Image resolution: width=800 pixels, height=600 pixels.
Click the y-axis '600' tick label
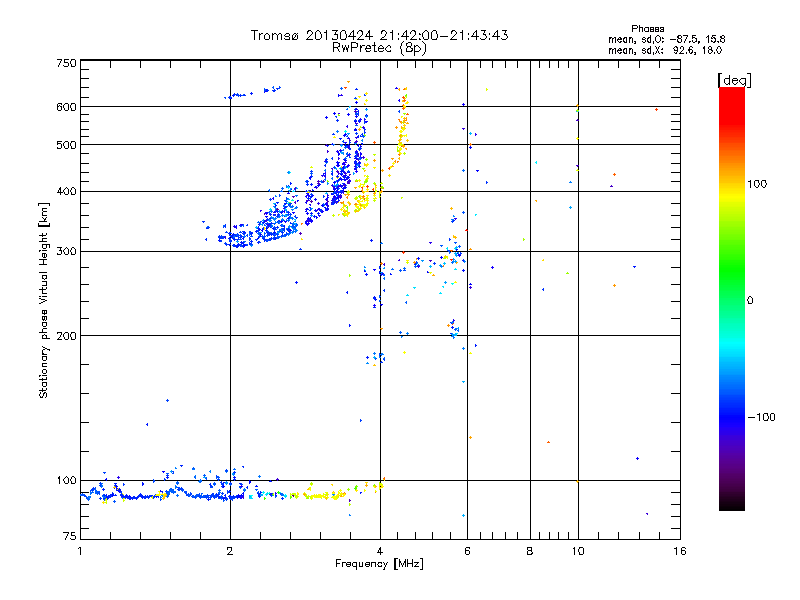point(66,107)
